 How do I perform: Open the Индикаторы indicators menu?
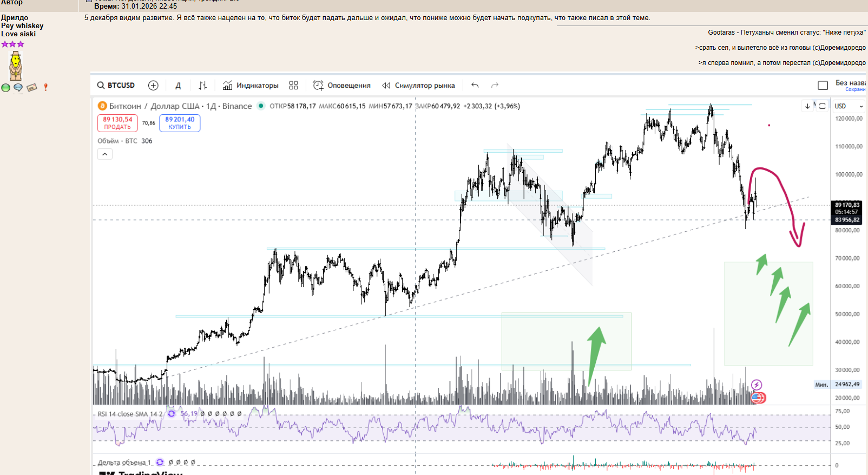[251, 86]
